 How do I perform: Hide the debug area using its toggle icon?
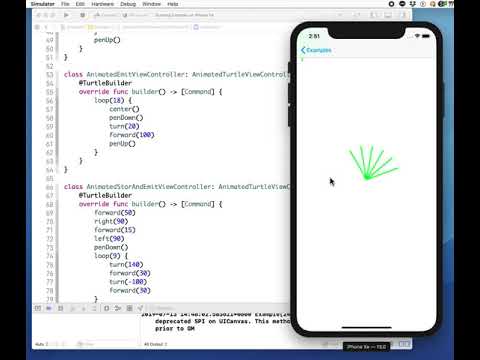pyautogui.click(x=38, y=308)
